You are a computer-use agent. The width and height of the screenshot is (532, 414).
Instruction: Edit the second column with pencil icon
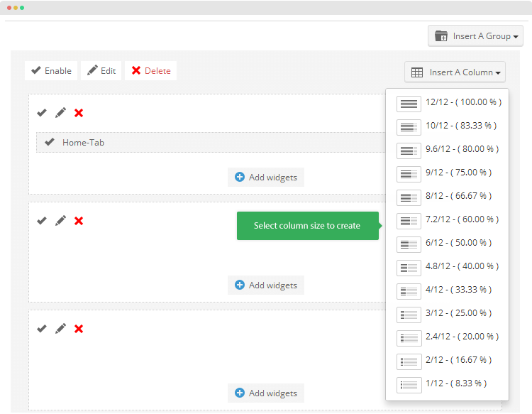point(61,221)
